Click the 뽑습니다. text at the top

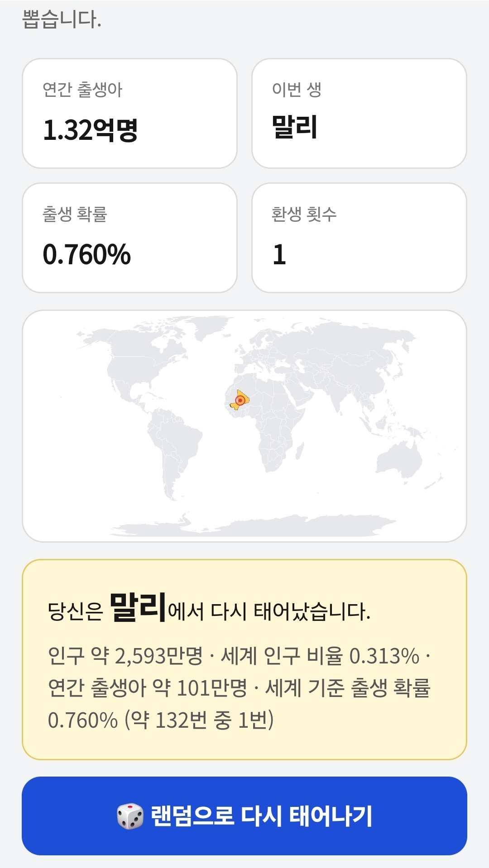click(62, 19)
